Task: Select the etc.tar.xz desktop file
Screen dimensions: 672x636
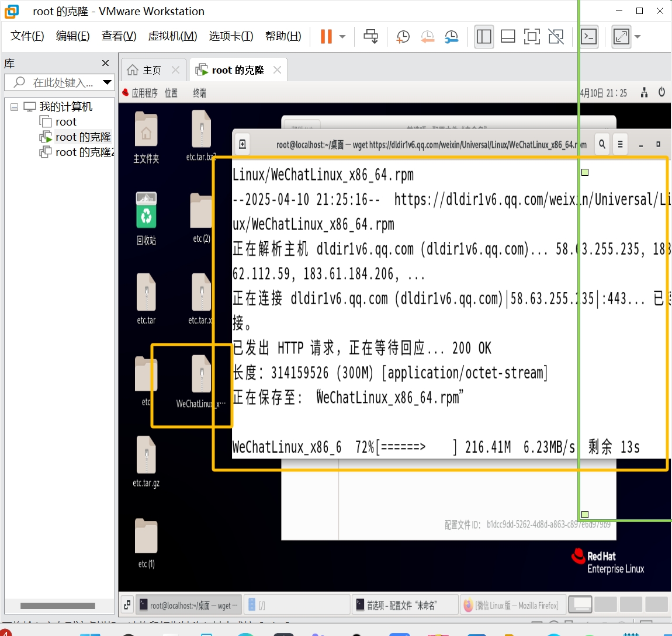Action: pyautogui.click(x=200, y=299)
